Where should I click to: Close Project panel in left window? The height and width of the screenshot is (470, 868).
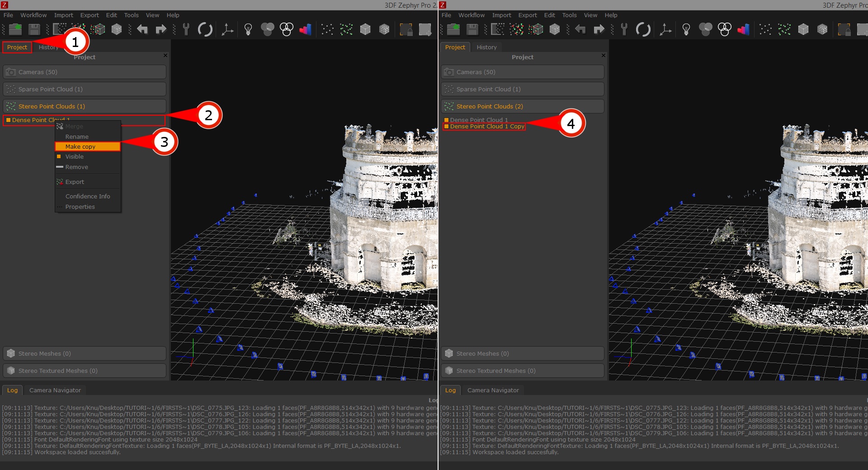[x=165, y=55]
